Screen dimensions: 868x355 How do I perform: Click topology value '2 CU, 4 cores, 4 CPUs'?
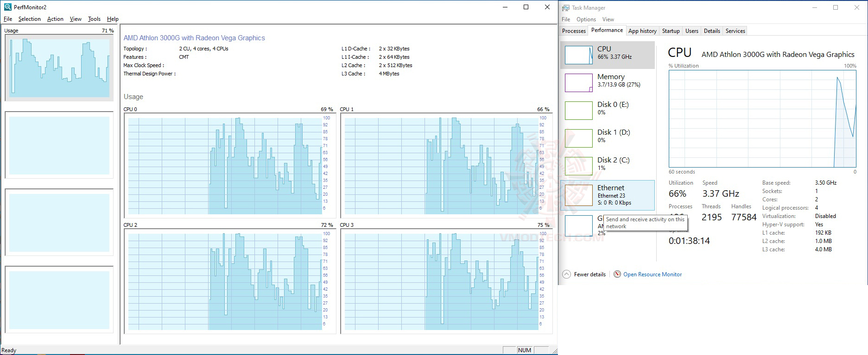203,49
